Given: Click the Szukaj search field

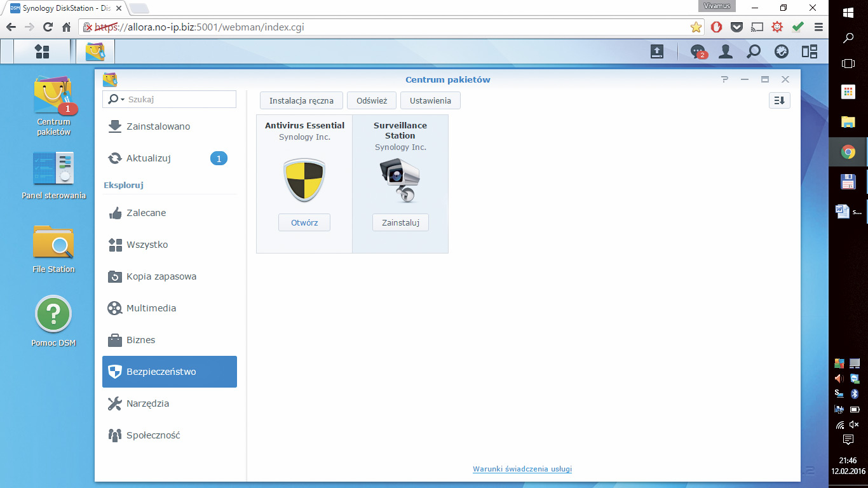Looking at the screenshot, I should coord(179,99).
